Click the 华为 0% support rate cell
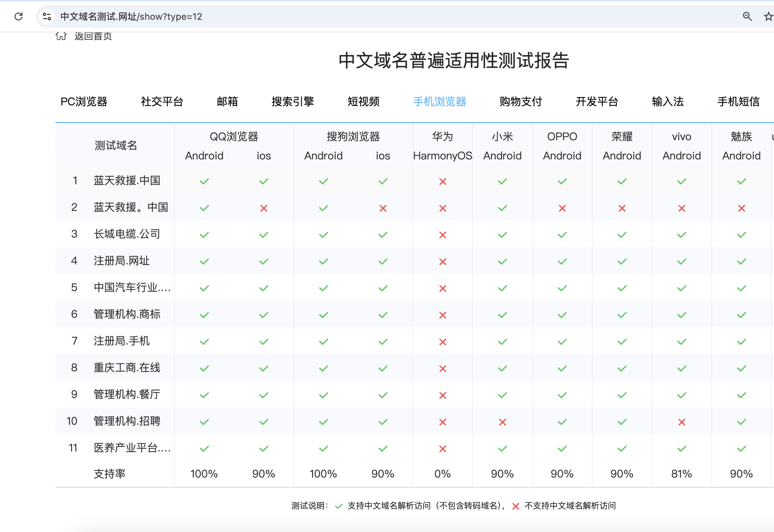This screenshot has height=532, width=774. click(x=442, y=474)
